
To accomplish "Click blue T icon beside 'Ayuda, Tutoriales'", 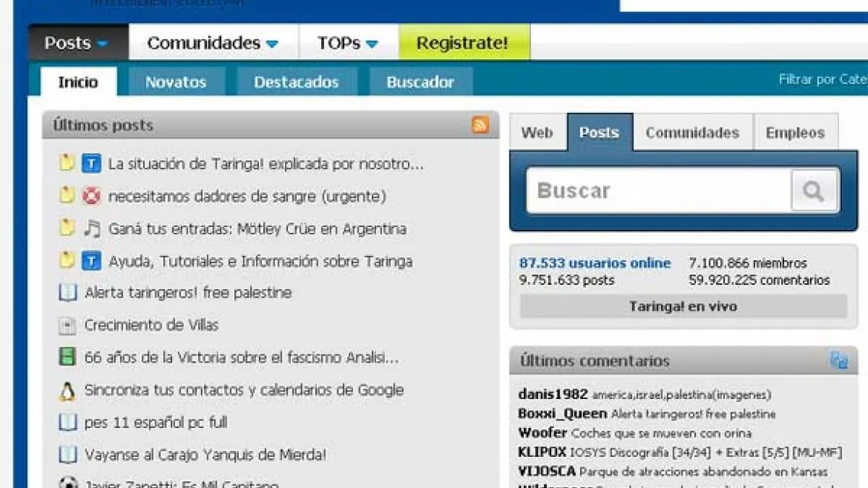I will (91, 260).
